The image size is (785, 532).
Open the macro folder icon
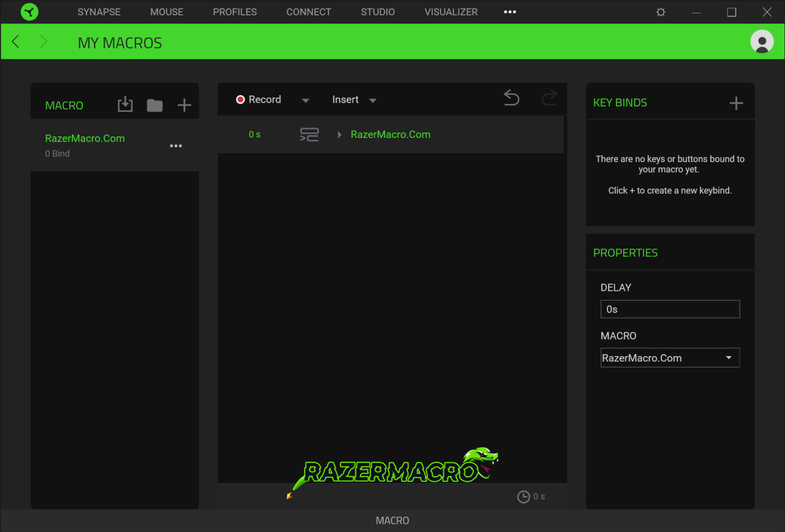154,105
